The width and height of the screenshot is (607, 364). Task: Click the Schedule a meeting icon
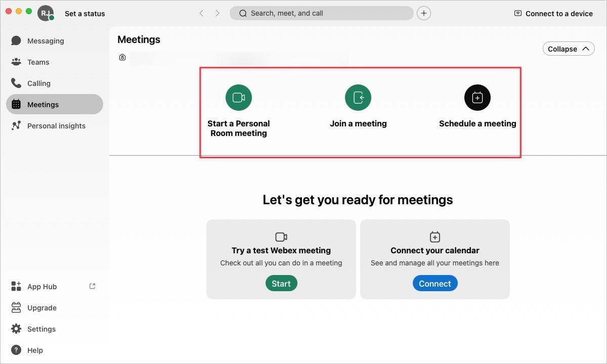(477, 98)
